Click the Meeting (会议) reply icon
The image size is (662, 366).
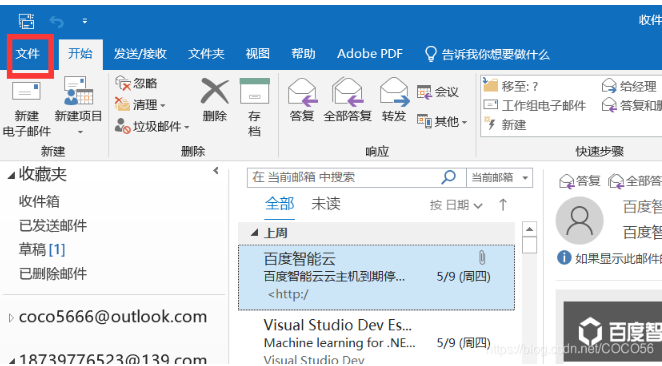424,92
